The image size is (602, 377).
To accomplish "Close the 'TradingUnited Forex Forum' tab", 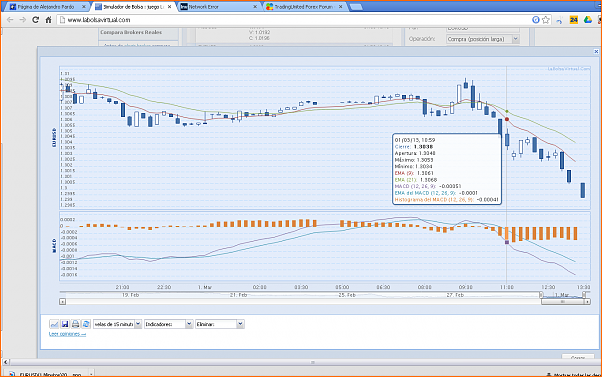I will tap(341, 7).
